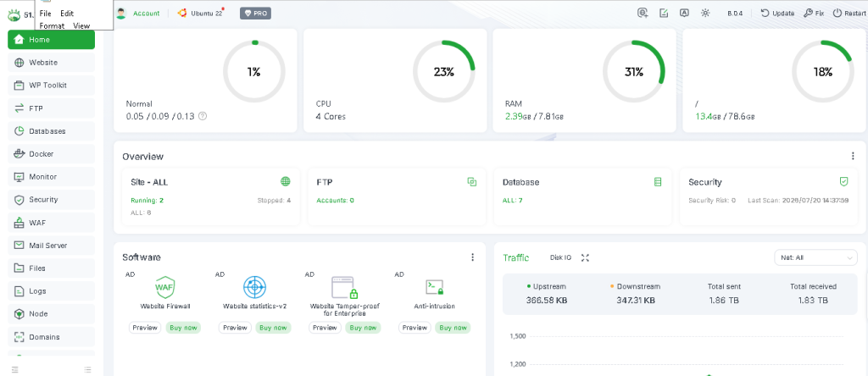Click the Fix button

pos(814,14)
